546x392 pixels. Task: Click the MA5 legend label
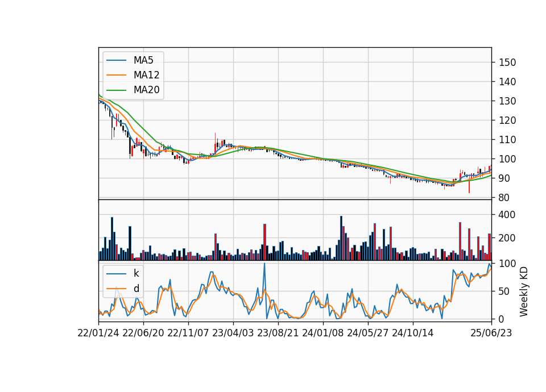coord(143,60)
